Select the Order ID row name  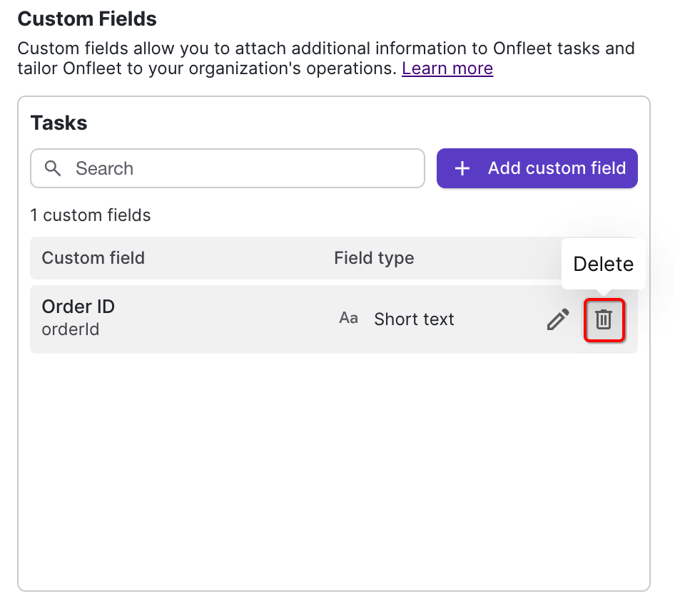(x=78, y=307)
